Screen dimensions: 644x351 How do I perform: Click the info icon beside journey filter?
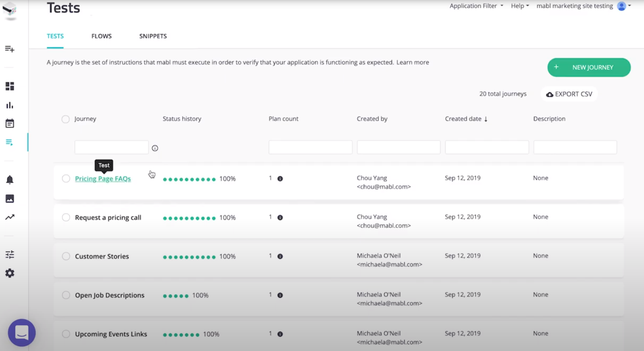[155, 148]
